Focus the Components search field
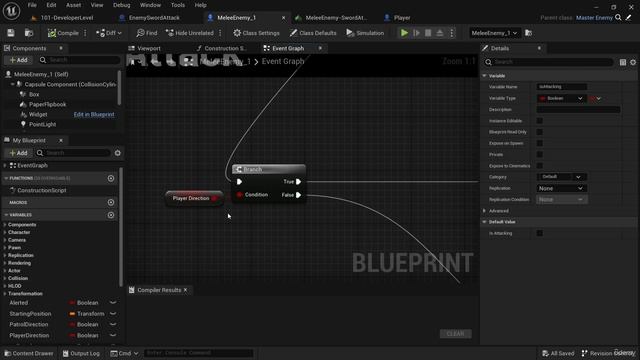The width and height of the screenshot is (640, 360). coord(81,60)
